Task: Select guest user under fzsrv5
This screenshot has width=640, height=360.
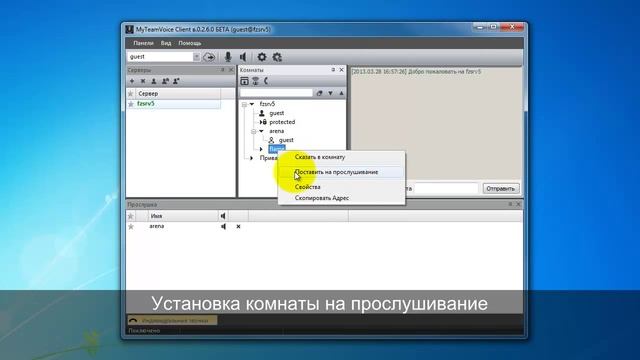Action: click(277, 113)
